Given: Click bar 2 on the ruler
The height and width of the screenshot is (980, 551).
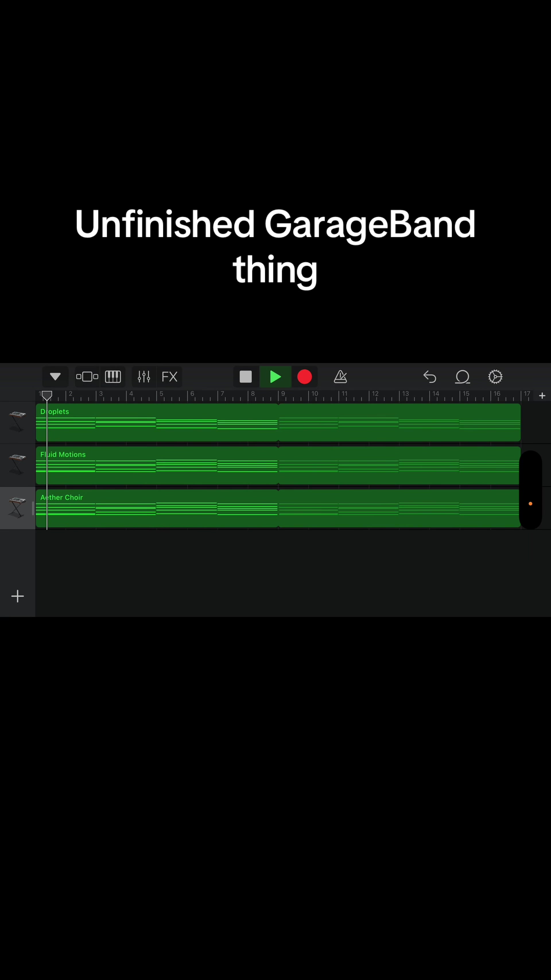Looking at the screenshot, I should 70,394.
